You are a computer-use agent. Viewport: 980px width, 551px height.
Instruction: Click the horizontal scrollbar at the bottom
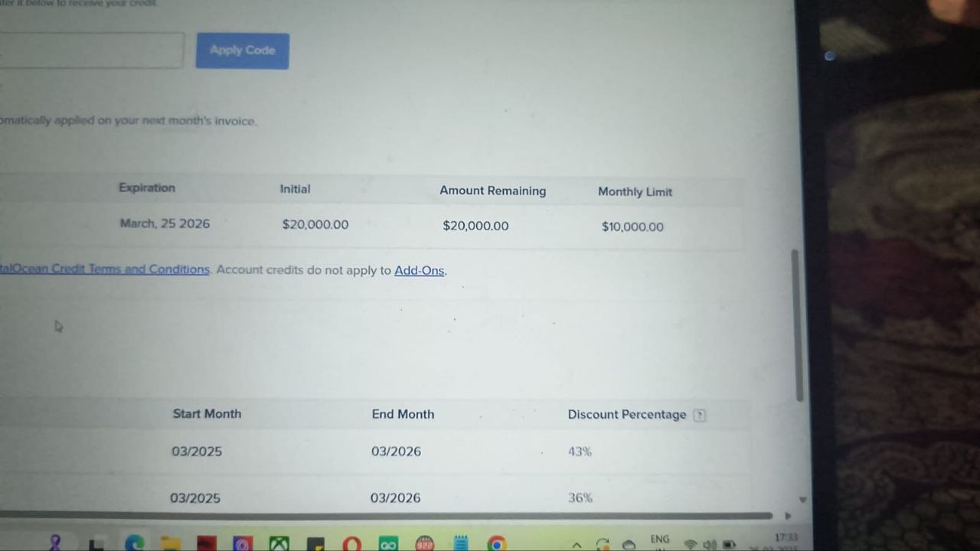(386, 516)
